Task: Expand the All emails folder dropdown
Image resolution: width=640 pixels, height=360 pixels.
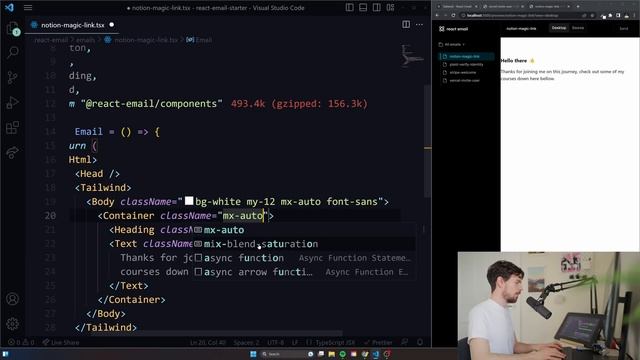Action: coord(452,44)
